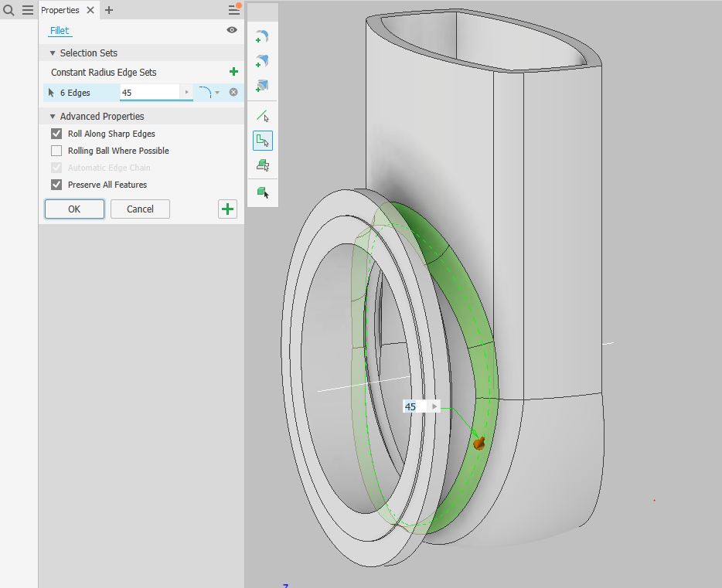Uncheck Preserve All Features

click(56, 184)
